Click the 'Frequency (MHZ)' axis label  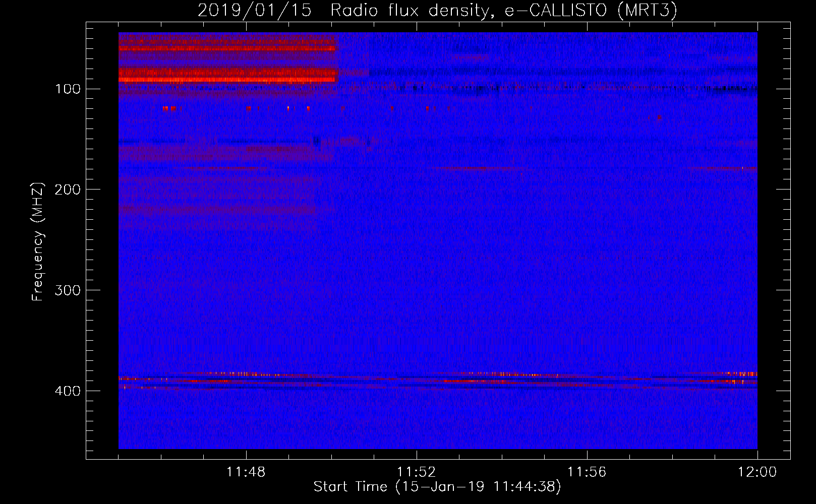(x=38, y=241)
